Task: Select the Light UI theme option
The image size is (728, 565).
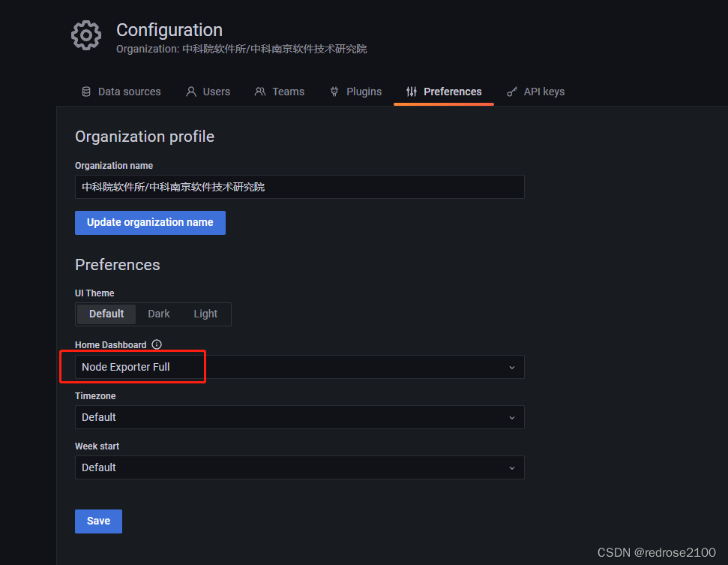Action: pos(205,314)
